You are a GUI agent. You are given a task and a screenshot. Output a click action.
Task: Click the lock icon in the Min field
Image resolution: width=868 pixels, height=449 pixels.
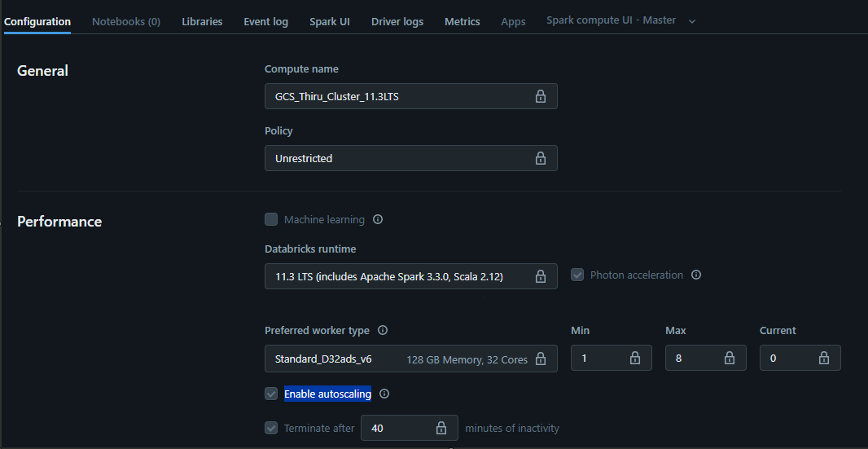click(x=635, y=358)
